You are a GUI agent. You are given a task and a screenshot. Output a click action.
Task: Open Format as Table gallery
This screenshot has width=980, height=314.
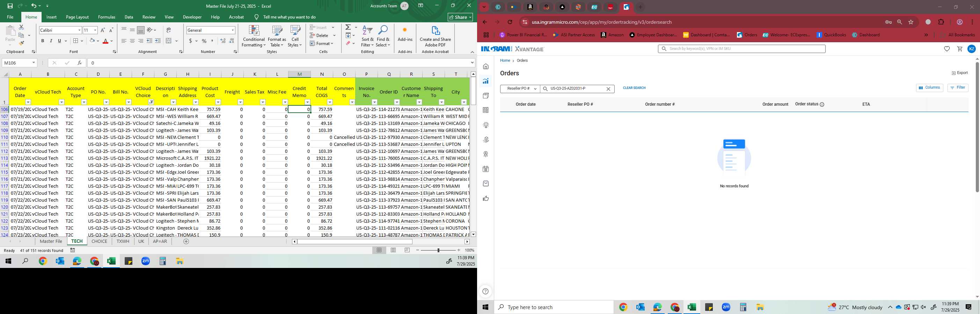pyautogui.click(x=277, y=36)
